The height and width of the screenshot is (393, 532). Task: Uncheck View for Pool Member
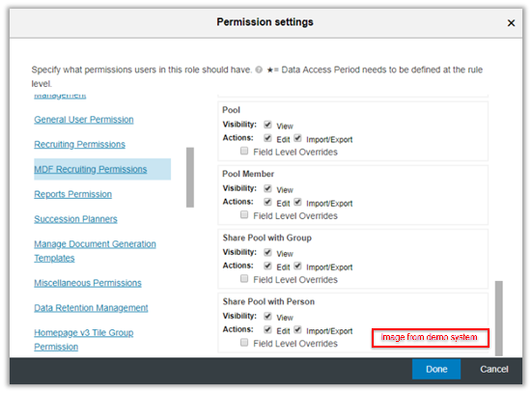[267, 188]
